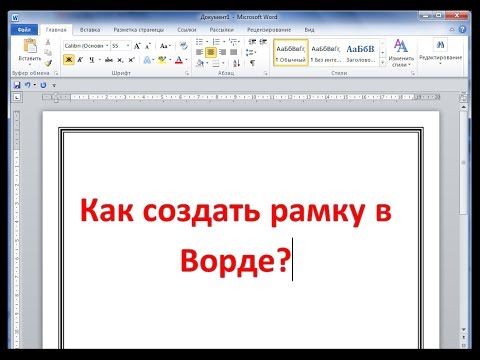Open the Файл tab
The image size is (480, 360).
coord(24,30)
